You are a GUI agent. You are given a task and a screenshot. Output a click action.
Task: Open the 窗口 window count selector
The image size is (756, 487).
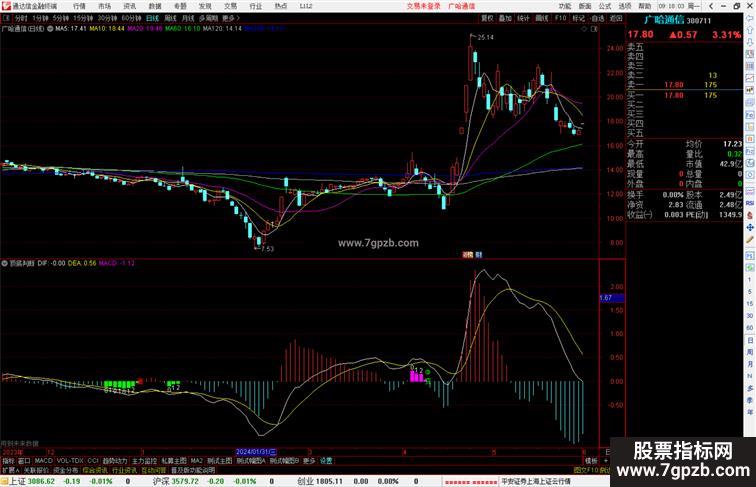(x=24, y=461)
